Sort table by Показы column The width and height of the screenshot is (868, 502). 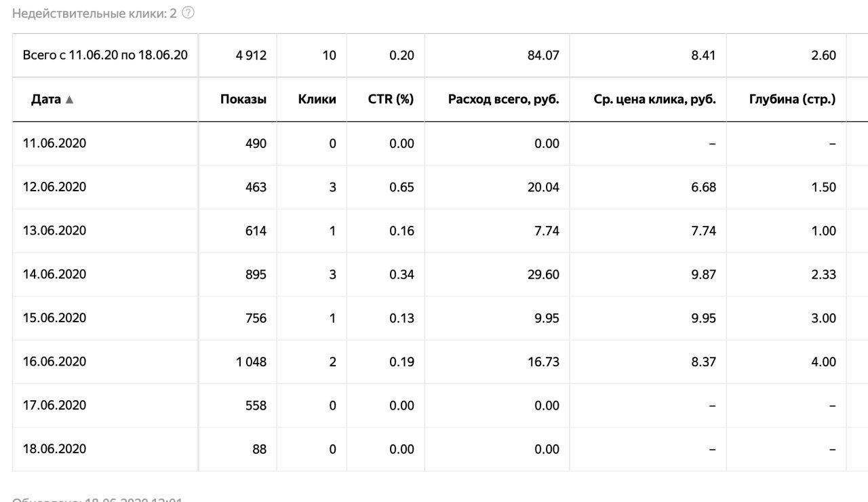pyautogui.click(x=243, y=99)
